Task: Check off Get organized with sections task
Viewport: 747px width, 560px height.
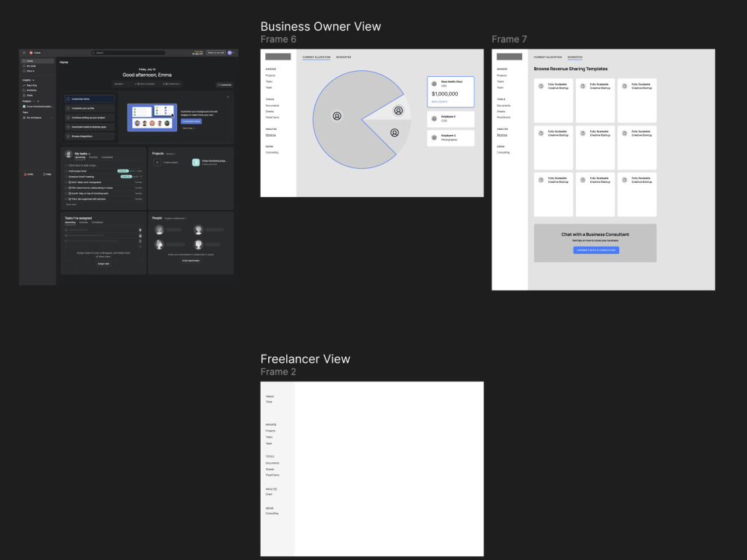Action: click(66, 199)
